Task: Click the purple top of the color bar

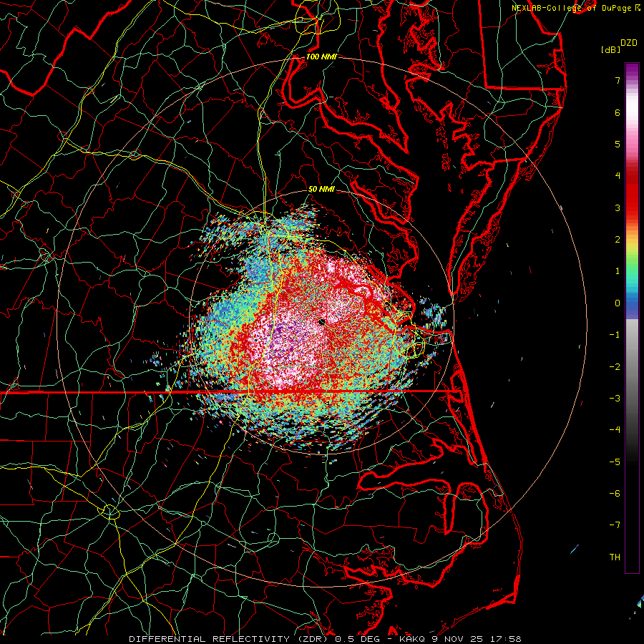Action: click(632, 70)
